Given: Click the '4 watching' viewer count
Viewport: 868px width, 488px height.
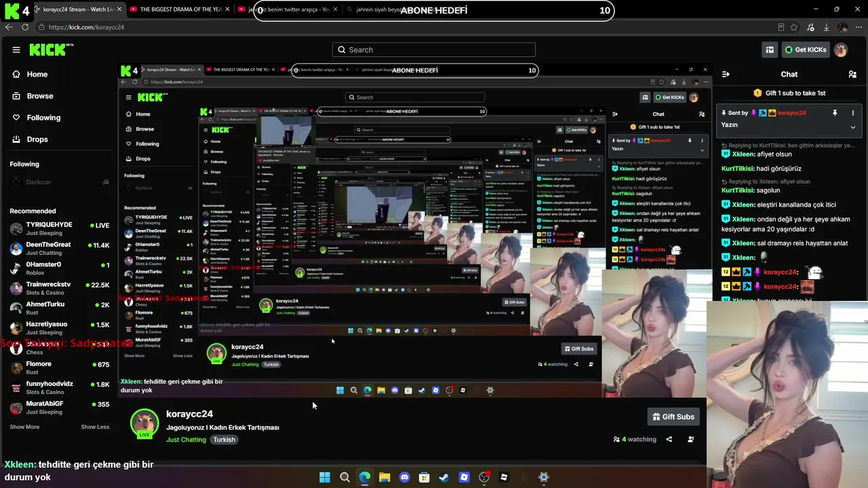Looking at the screenshot, I should click(635, 439).
